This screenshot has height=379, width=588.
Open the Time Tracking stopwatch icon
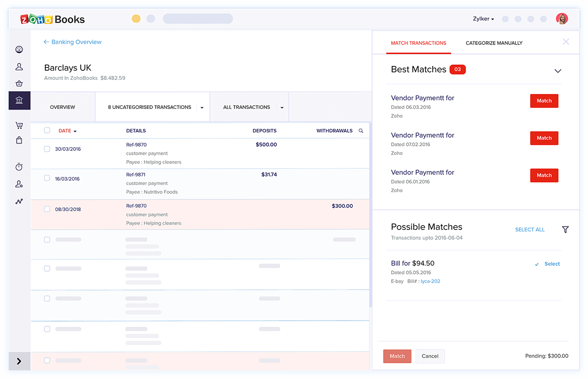(19, 167)
